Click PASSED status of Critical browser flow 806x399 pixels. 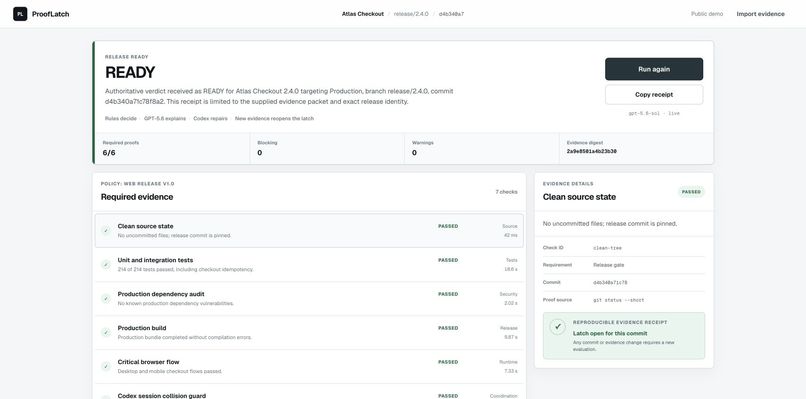[448, 362]
